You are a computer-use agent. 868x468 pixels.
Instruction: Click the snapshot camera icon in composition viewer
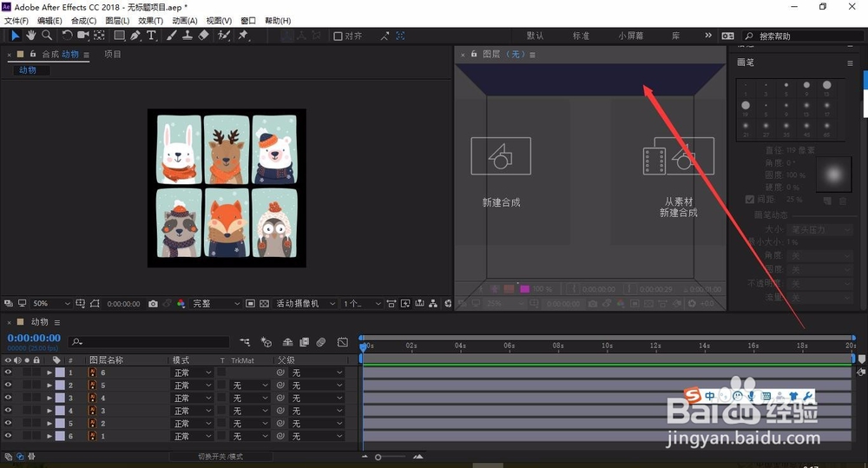(x=153, y=304)
